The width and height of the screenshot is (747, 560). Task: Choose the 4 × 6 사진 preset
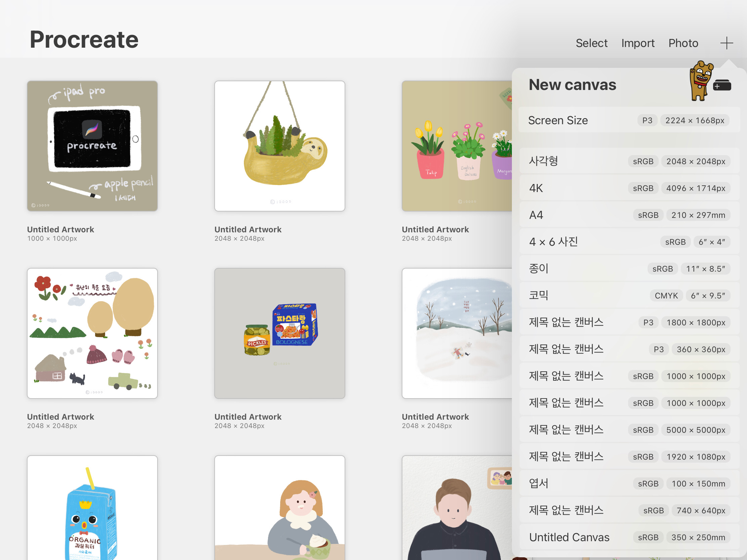(629, 242)
